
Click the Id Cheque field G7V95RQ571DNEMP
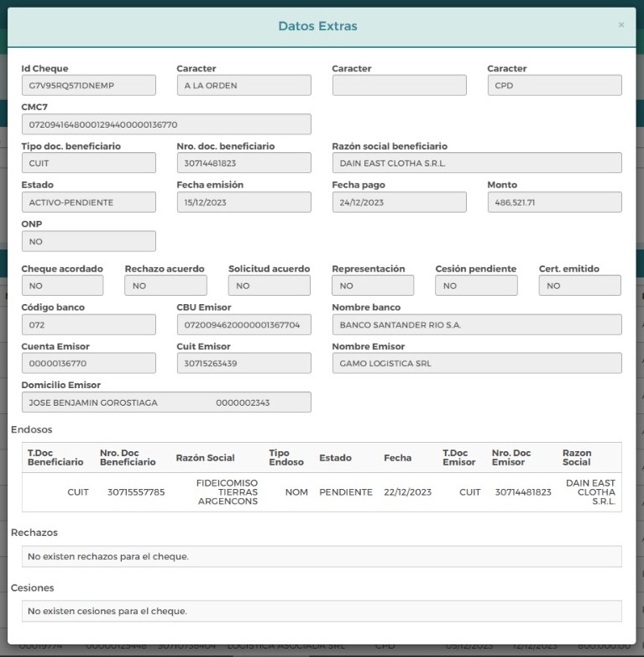(x=89, y=86)
